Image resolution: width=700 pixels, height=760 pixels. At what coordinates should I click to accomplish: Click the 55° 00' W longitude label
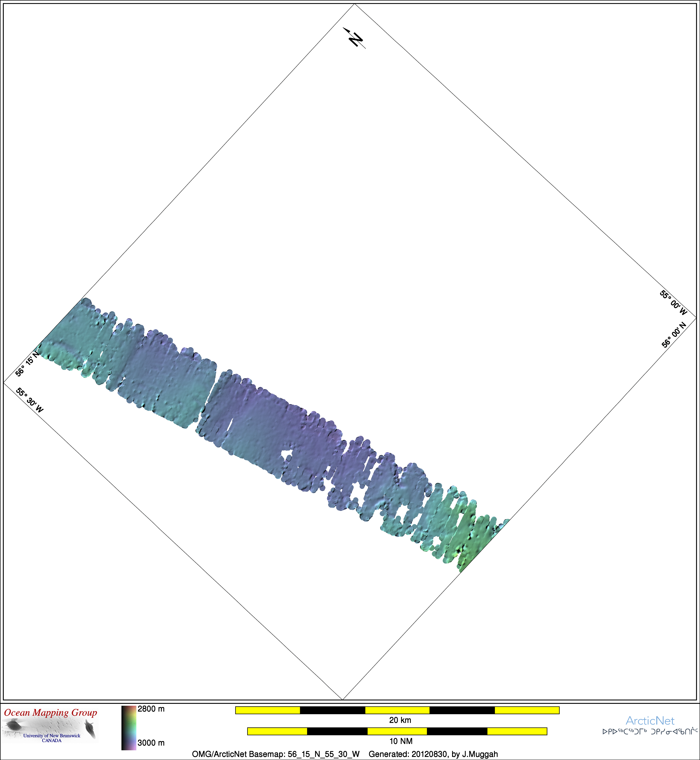[673, 303]
